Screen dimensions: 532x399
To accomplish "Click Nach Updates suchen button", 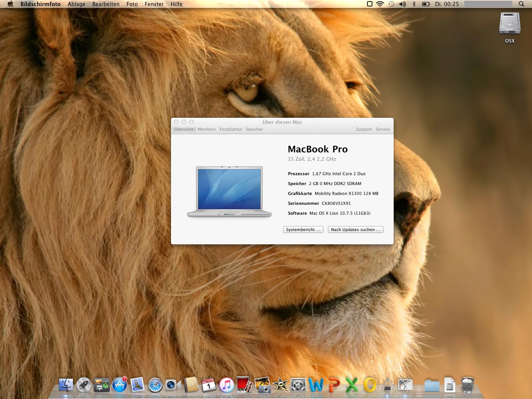I will tap(355, 230).
